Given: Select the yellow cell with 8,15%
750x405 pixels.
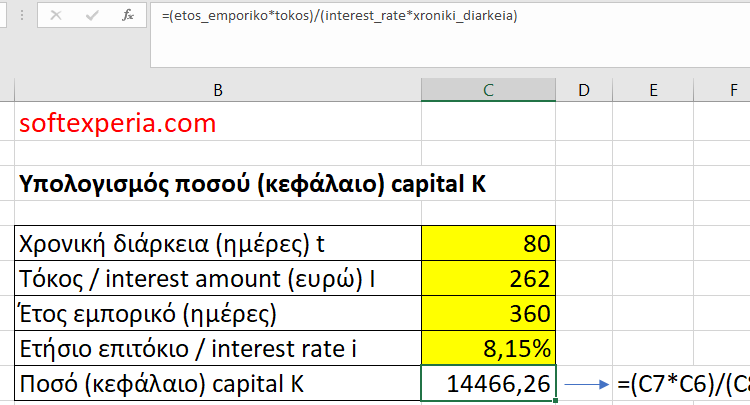Looking at the screenshot, I should (x=488, y=348).
